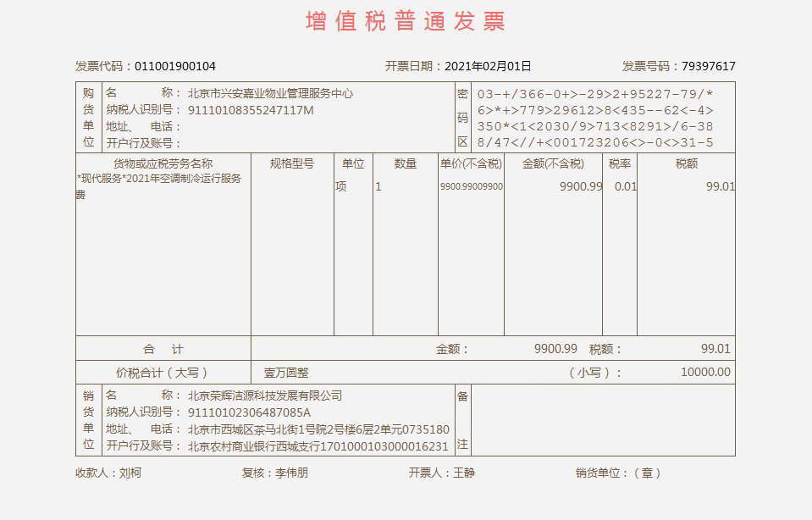Select the tax rate value 0.01
812x520 pixels.
(625, 186)
